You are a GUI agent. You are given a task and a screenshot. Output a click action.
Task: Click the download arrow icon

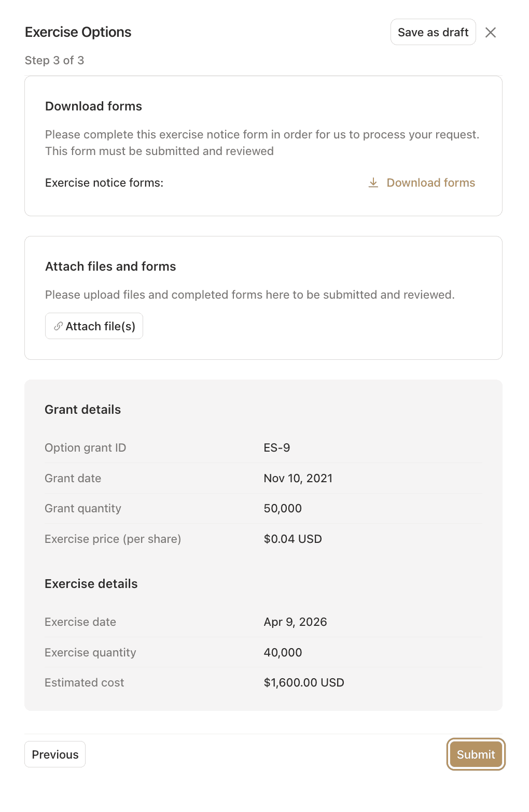pyautogui.click(x=373, y=183)
